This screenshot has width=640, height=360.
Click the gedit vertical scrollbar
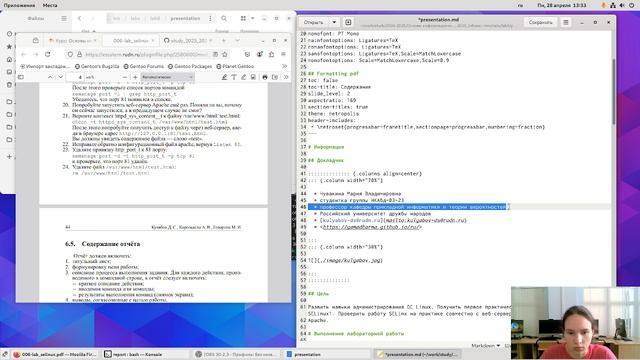pos(613,92)
